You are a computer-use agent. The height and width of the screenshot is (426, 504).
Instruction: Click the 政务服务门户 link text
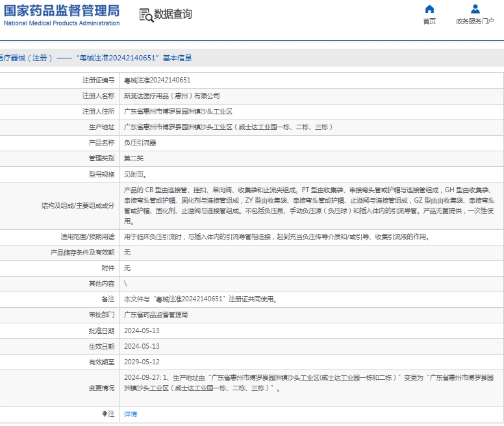point(475,21)
